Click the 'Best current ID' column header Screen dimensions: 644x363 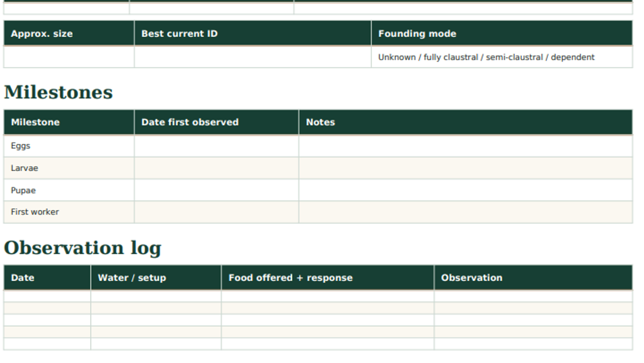253,33
